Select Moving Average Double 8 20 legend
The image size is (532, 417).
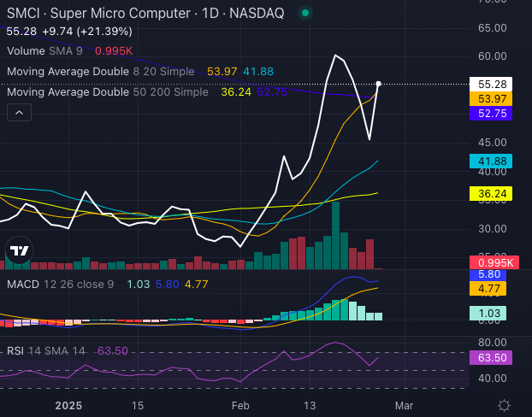[x=100, y=71]
